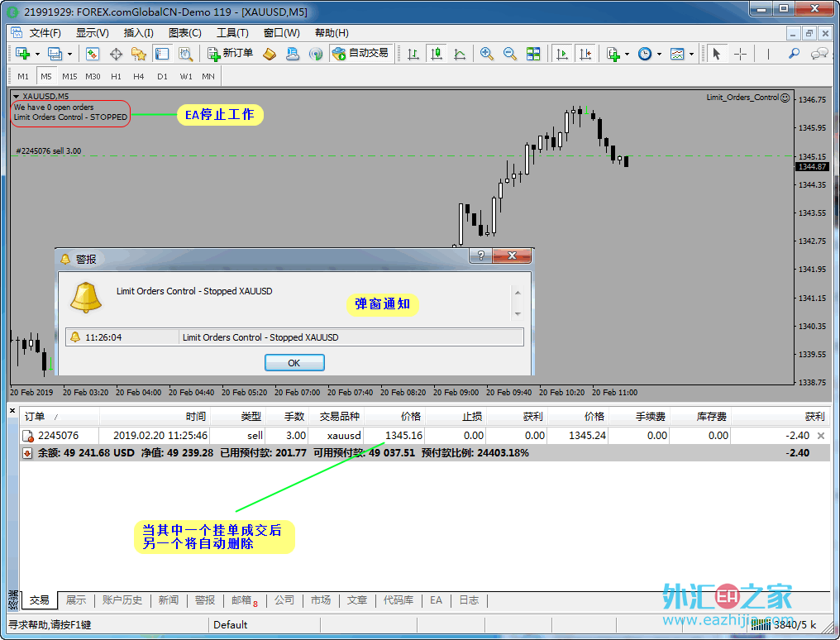Open the periodicity clock dropdown arrow
Image resolution: width=840 pixels, height=640 pixels.
click(659, 55)
